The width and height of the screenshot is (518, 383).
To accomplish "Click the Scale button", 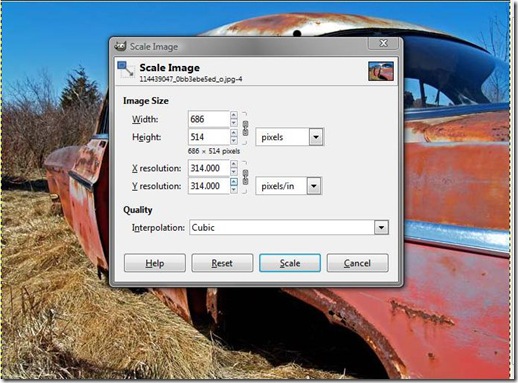I will (x=290, y=263).
